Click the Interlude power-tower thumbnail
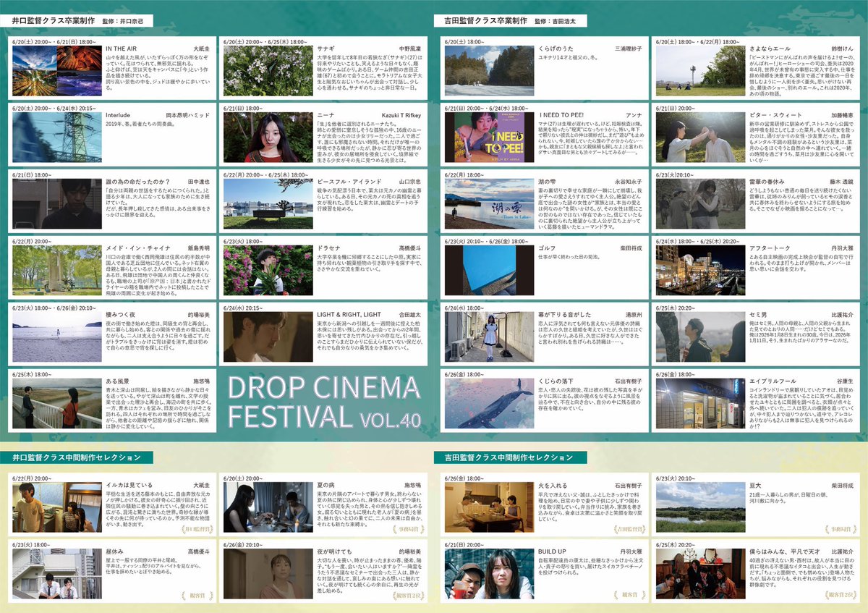 pyautogui.click(x=56, y=138)
